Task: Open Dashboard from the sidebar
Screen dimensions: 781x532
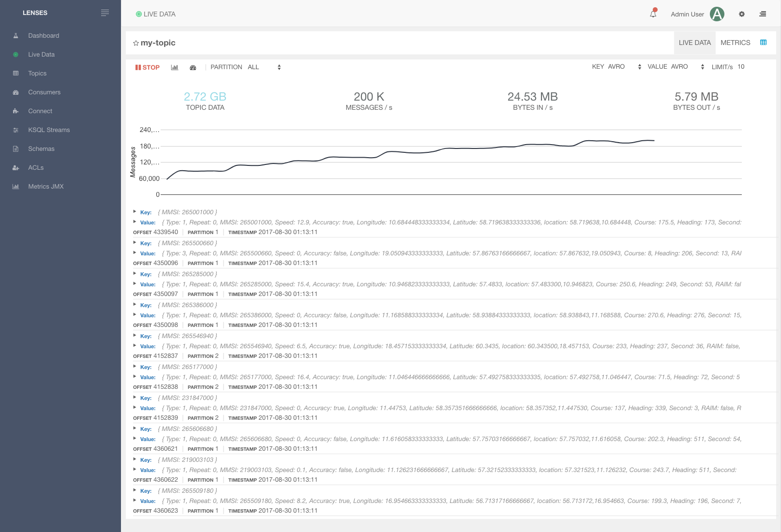Action: pyautogui.click(x=44, y=36)
